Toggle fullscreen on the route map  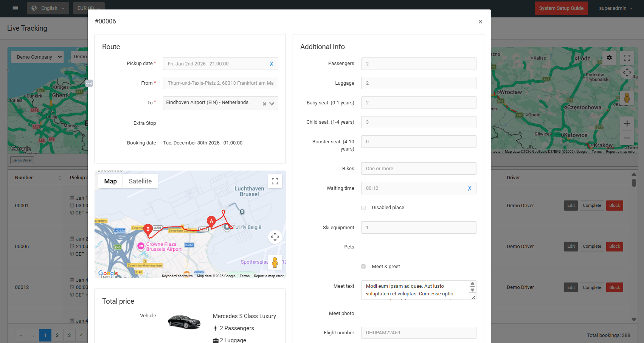(x=275, y=181)
